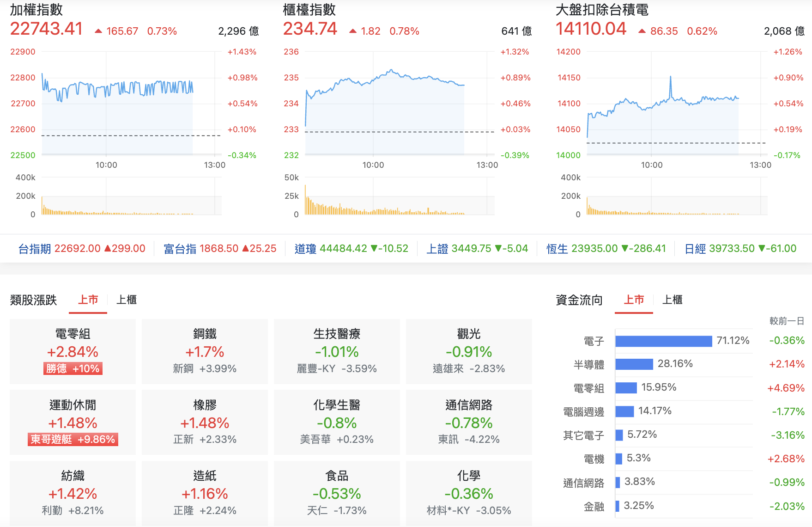Click 2,296 億 turnover figure
This screenshot has width=812, height=527.
[238, 31]
